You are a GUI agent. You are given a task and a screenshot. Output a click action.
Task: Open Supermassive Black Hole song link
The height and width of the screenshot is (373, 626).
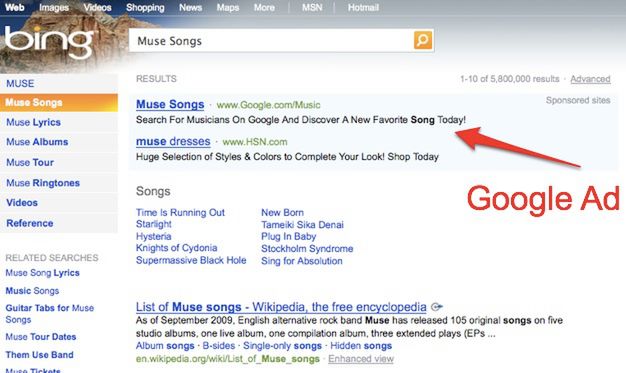point(191,260)
